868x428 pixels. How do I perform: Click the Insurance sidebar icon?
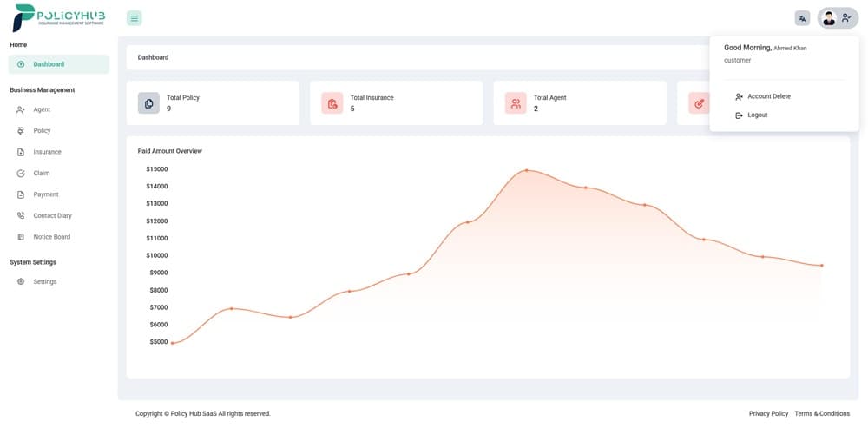pos(21,152)
